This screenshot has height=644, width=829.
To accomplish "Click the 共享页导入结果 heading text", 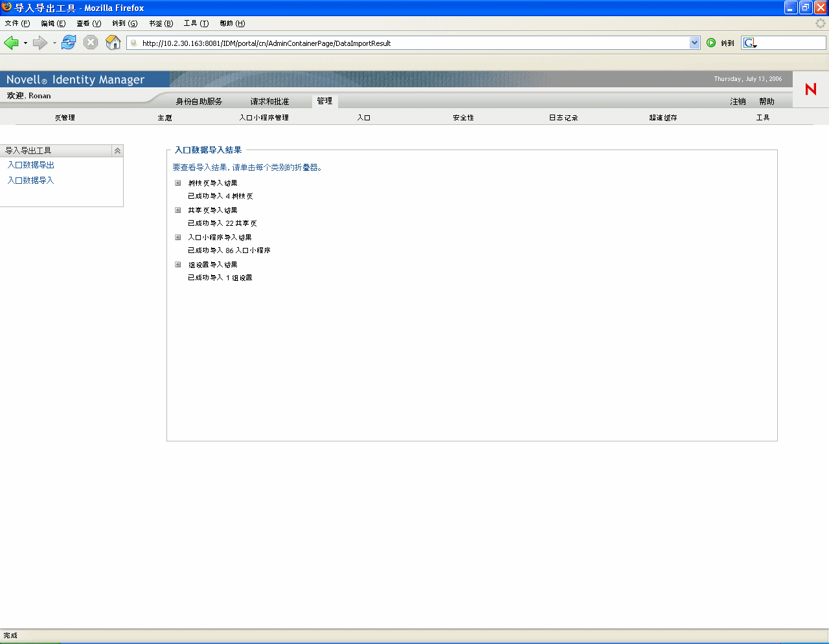I will tap(213, 210).
